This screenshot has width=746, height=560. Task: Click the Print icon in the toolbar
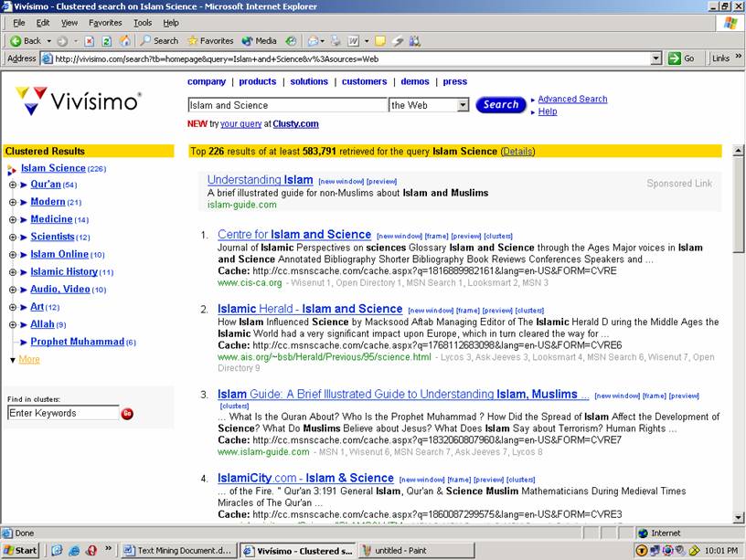[x=336, y=41]
